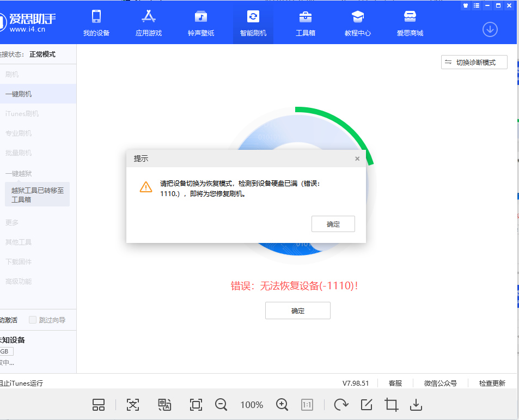Open 铃声壁纸 ringtones and wallpapers
519x420 pixels.
(x=201, y=23)
